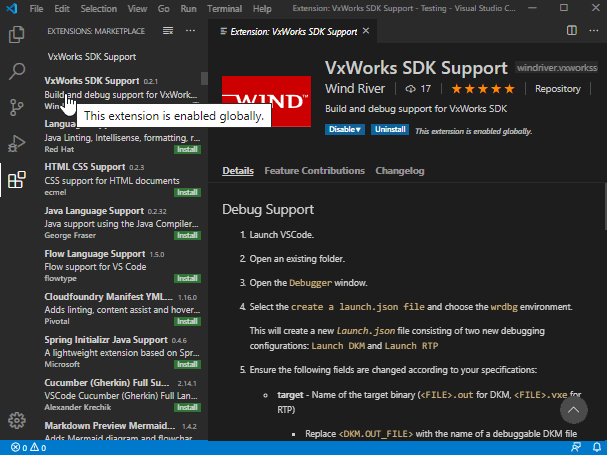Close the VxWorks SDK Support extension tab
Image resolution: width=607 pixels, height=455 pixels.
[366, 31]
